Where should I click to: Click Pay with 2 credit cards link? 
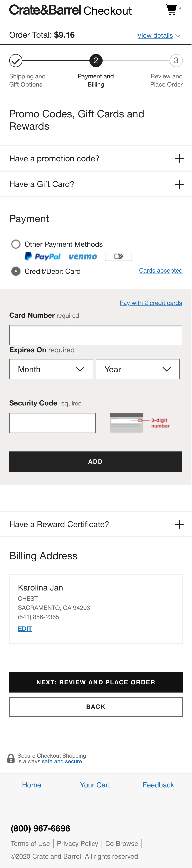point(151,303)
